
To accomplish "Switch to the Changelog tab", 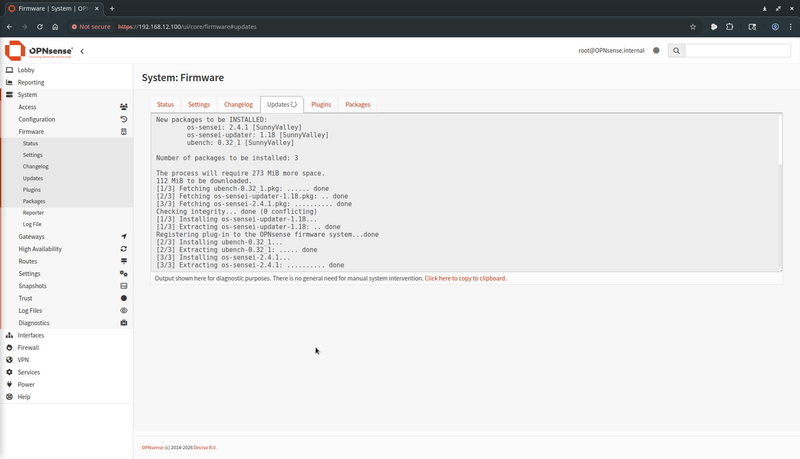I will point(238,105).
